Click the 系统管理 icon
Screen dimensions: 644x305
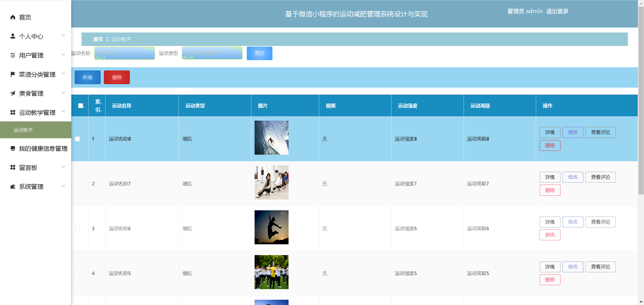click(13, 186)
